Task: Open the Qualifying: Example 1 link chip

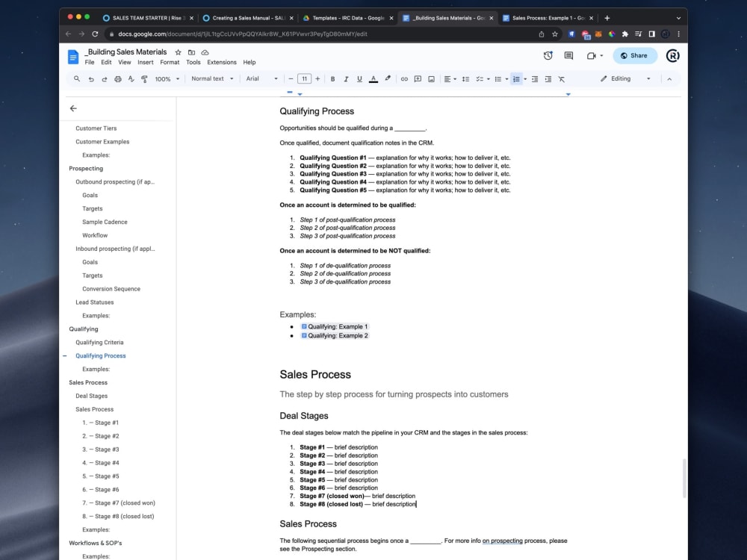Action: pos(335,327)
